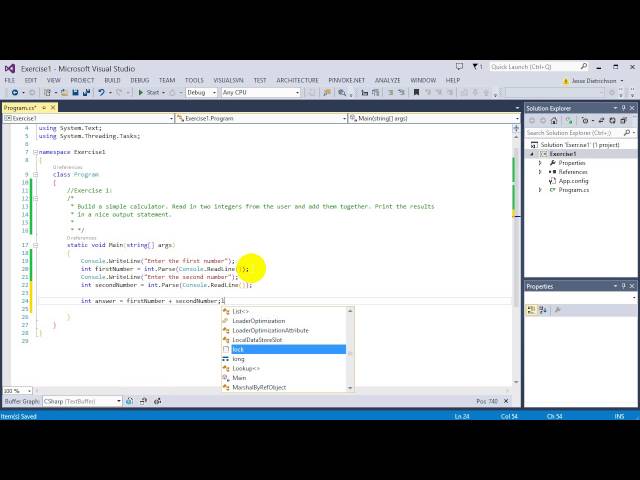
Task: Click the Categorized icon in Properties panel
Action: tap(531, 310)
